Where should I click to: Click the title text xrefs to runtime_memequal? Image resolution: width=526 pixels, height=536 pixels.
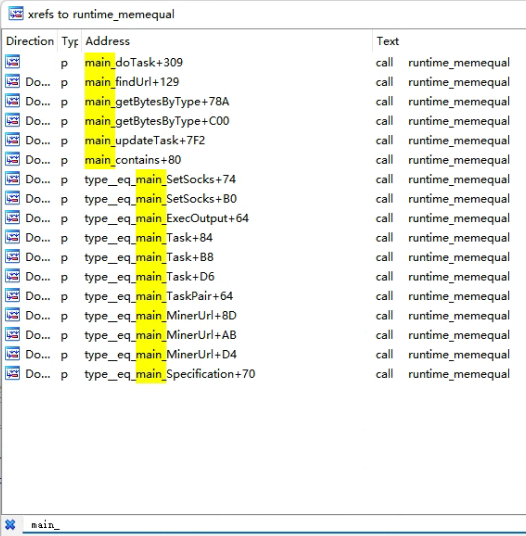click(x=101, y=15)
